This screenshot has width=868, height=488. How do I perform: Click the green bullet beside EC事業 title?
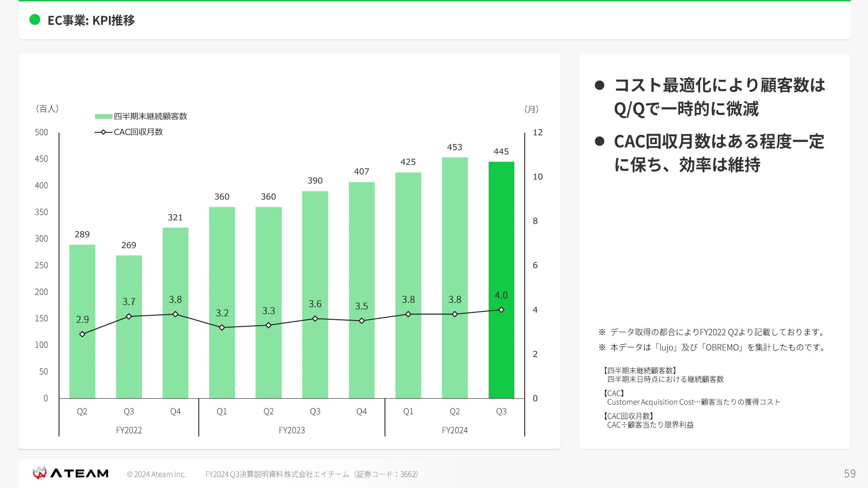click(35, 20)
